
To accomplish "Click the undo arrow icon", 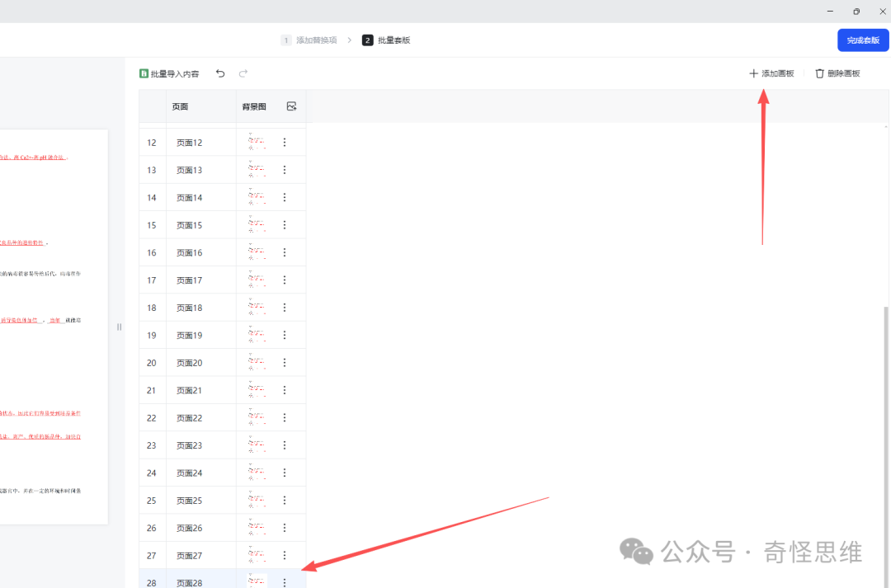I will [220, 73].
